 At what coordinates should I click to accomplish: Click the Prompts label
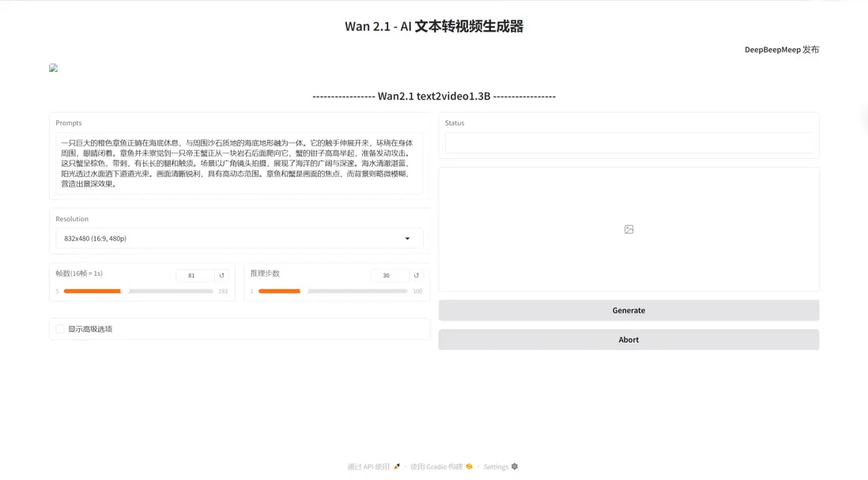69,123
